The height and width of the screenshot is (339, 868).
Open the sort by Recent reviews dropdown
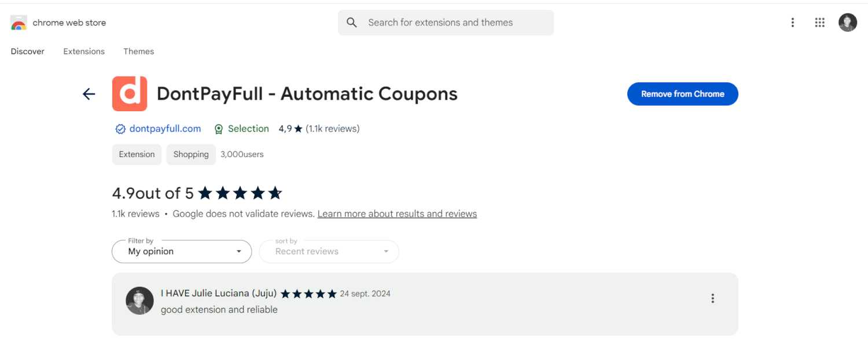(x=329, y=251)
